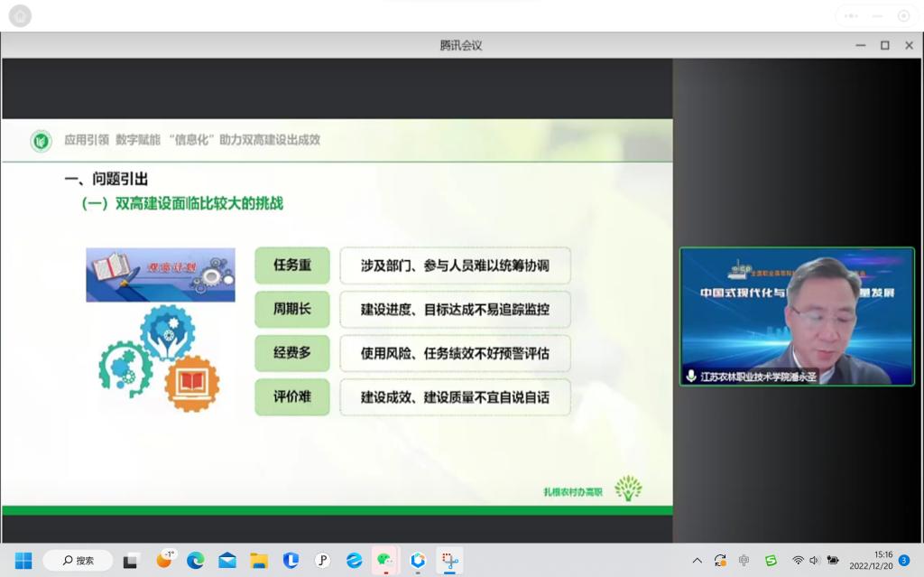Screen dimensions: 924x577
Task: Open the volume control in tray
Action: tap(814, 561)
